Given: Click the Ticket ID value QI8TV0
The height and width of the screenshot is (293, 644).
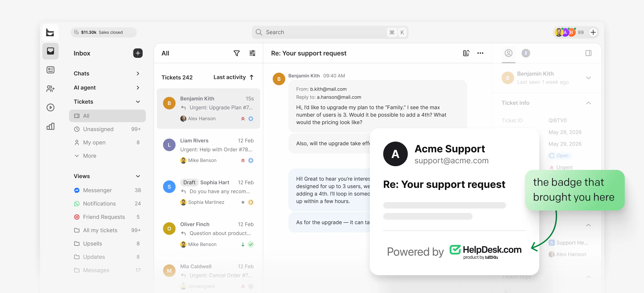Looking at the screenshot, I should click(x=558, y=120).
